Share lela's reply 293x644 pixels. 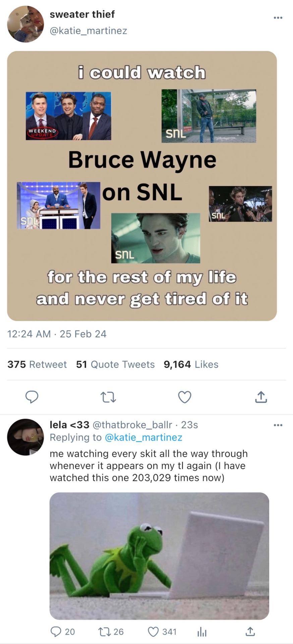pyautogui.click(x=250, y=632)
